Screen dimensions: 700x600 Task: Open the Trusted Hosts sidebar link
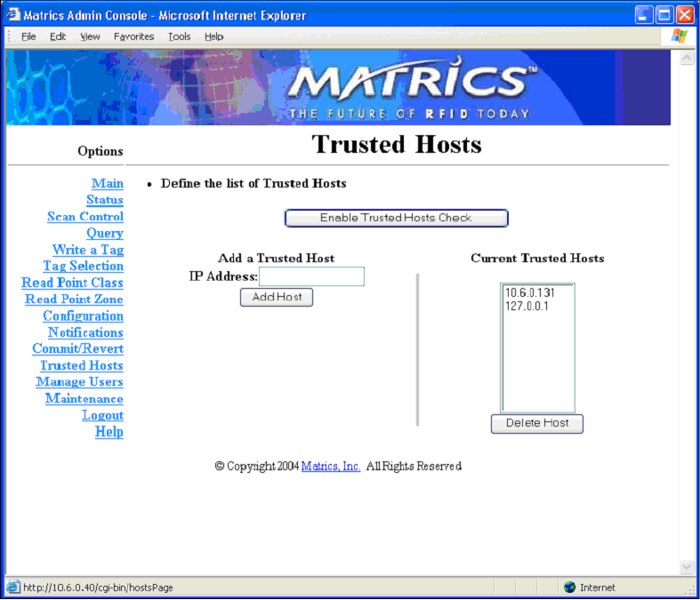point(82,366)
